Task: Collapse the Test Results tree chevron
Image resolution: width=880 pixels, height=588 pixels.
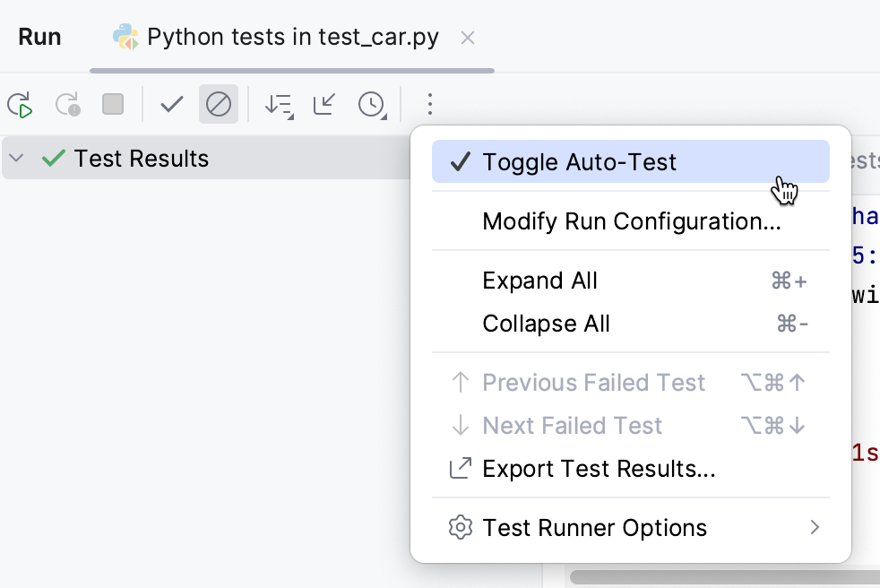Action: (16, 158)
